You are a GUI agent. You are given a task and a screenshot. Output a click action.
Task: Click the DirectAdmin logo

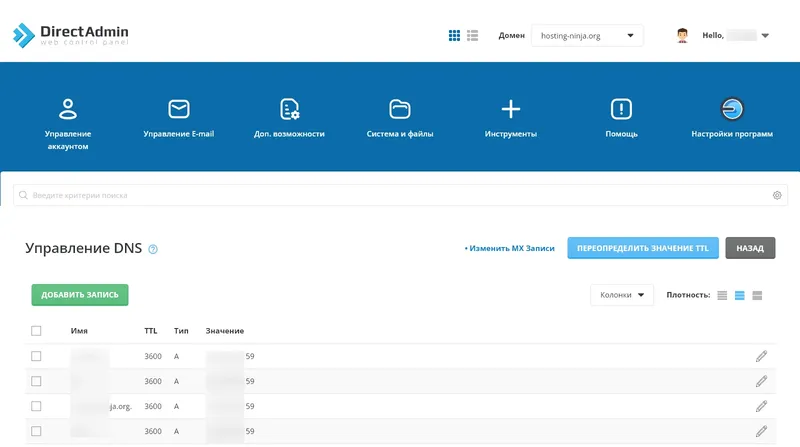coord(70,35)
